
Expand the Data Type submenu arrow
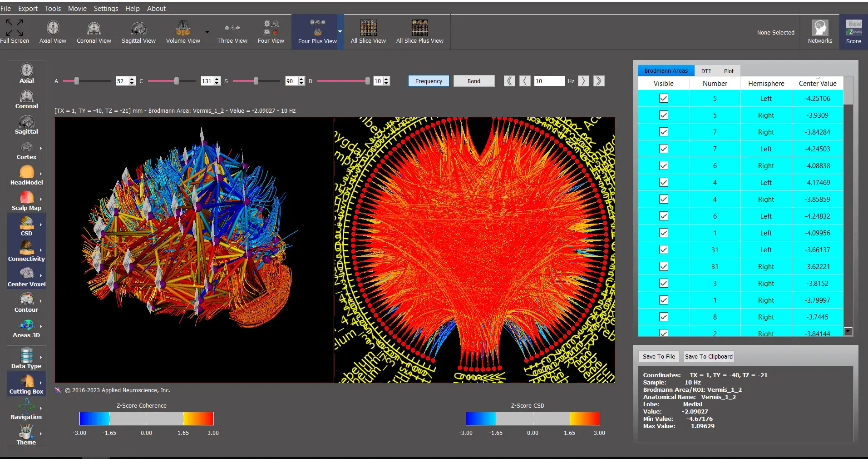point(41,357)
